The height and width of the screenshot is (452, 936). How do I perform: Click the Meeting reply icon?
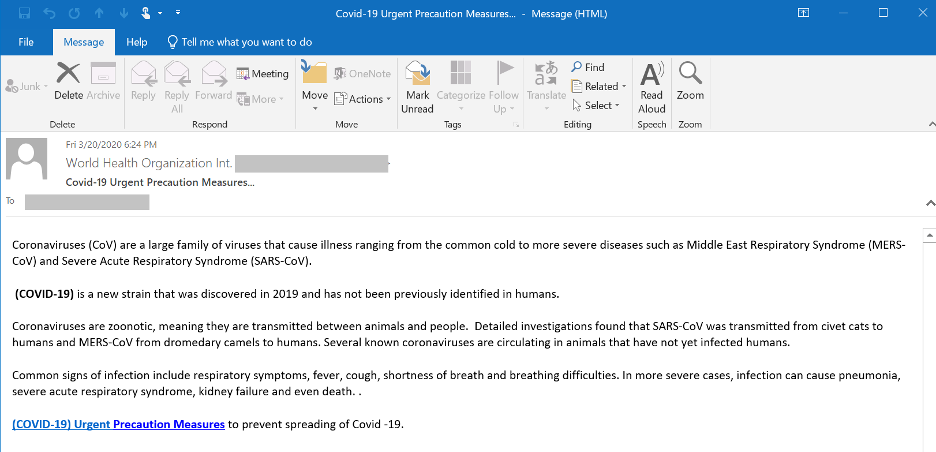point(263,73)
